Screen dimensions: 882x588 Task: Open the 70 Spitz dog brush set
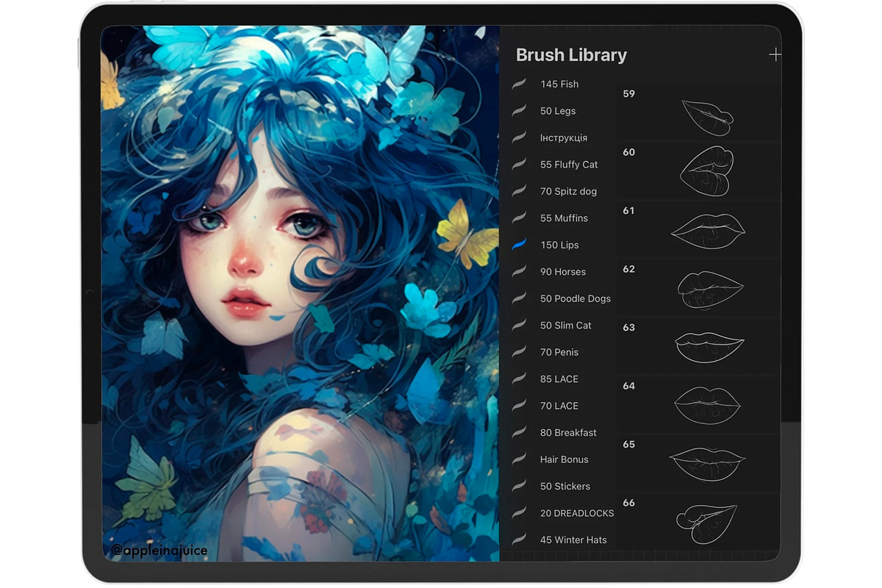[x=567, y=191]
